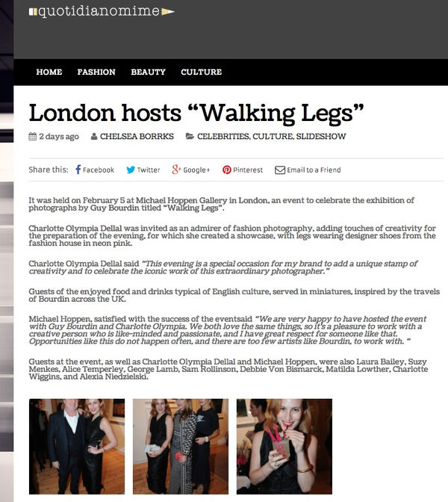This screenshot has height=502, width=448.
Task: Open third photo of woman with drink
Action: point(284,446)
